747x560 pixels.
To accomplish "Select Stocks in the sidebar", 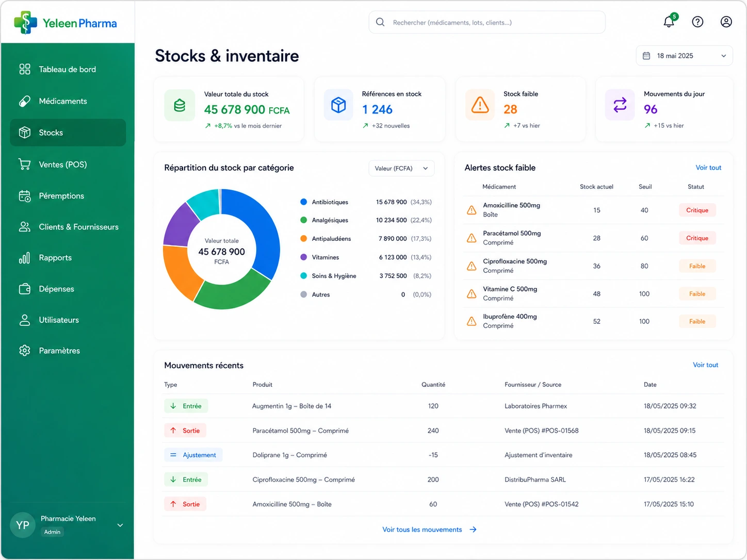I will [68, 133].
